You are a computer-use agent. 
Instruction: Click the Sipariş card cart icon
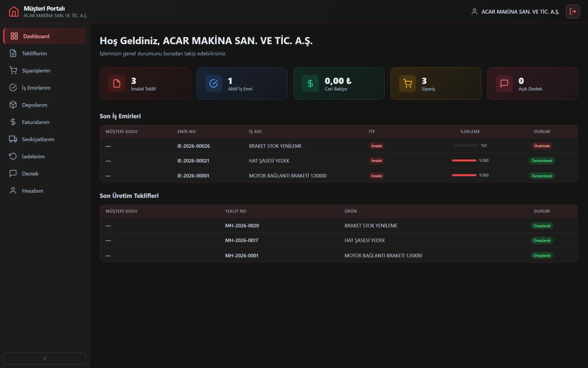(408, 84)
